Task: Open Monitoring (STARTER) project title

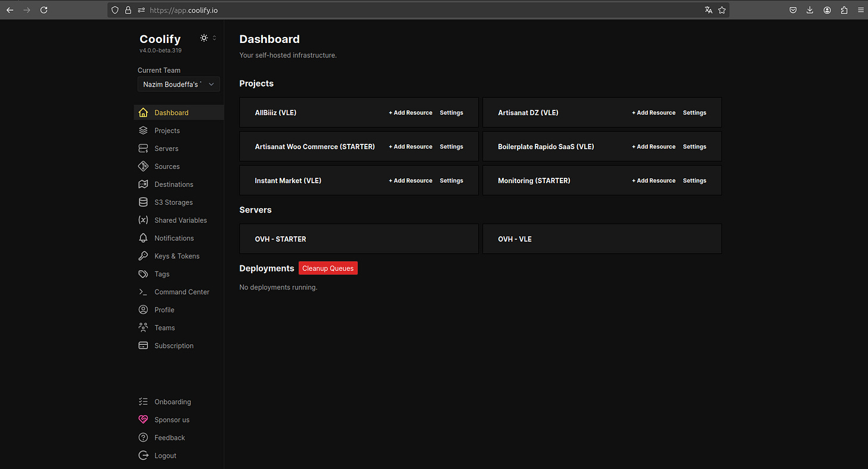Action: 534,181
